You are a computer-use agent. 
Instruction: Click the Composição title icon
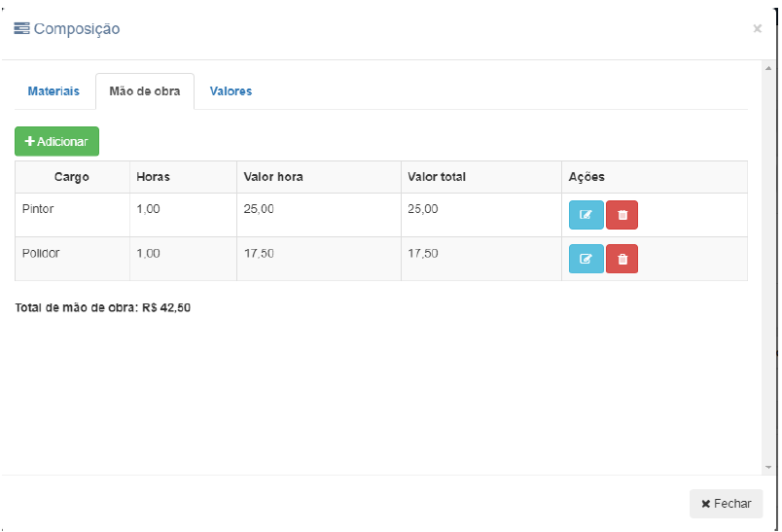(x=21, y=28)
